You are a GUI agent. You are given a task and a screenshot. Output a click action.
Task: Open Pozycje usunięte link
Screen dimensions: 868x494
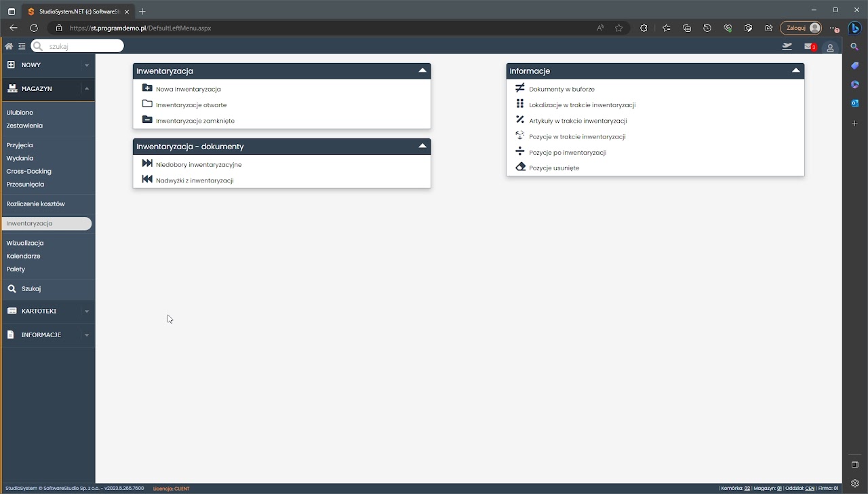(x=554, y=168)
